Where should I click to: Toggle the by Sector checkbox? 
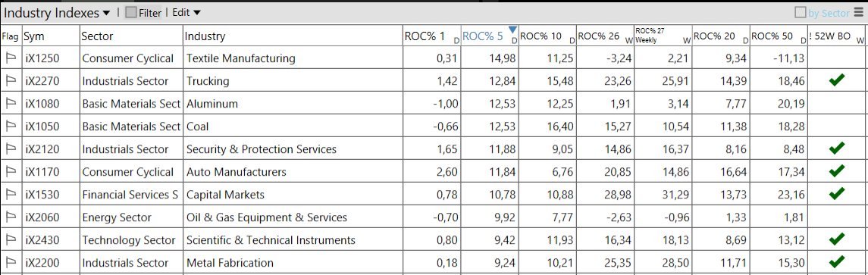click(x=801, y=12)
